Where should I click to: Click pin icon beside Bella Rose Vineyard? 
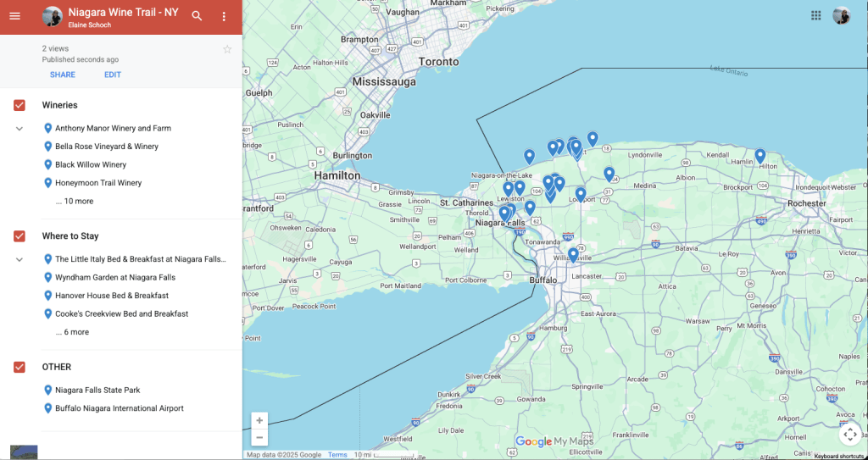point(48,147)
